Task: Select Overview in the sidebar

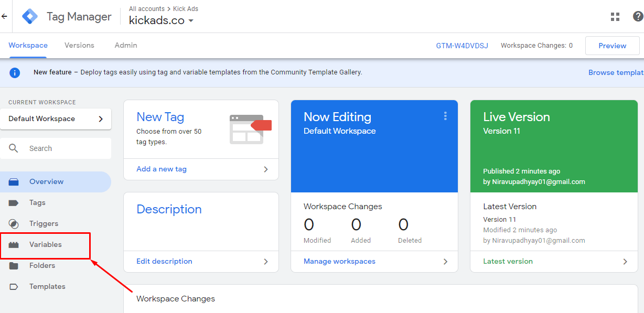Action: click(x=56, y=182)
